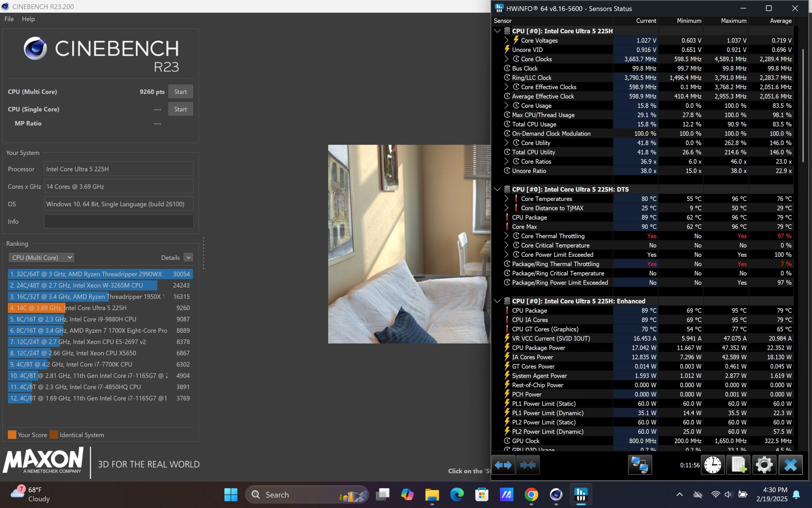
Task: Show hidden system tray icons
Action: 679,495
